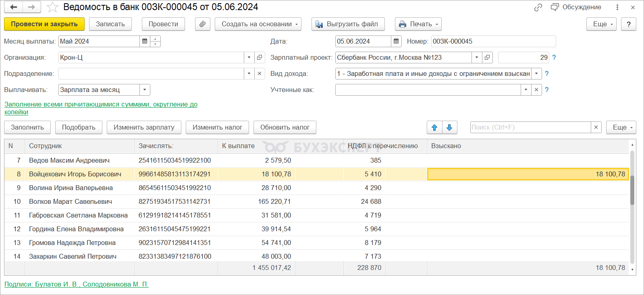Open the Подписи signatures link
Screen dimensions: 644x295
[x=77, y=284]
